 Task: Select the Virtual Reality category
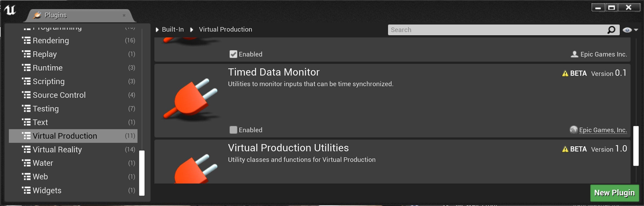(x=57, y=150)
